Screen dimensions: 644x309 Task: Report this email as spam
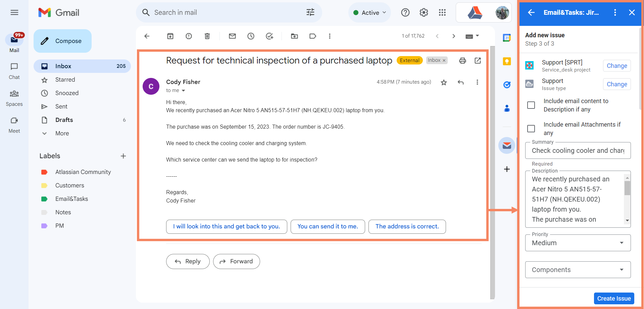[189, 36]
